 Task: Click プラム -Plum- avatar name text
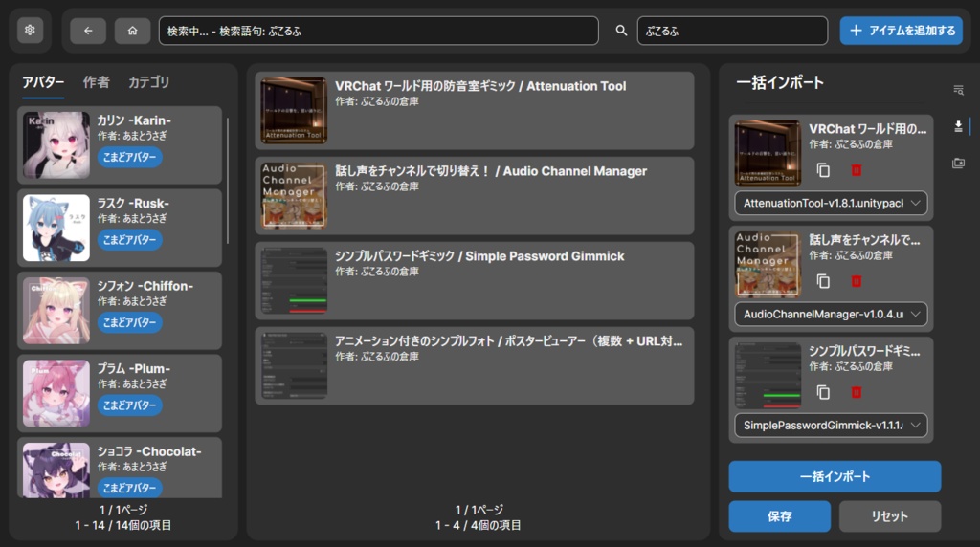point(134,368)
